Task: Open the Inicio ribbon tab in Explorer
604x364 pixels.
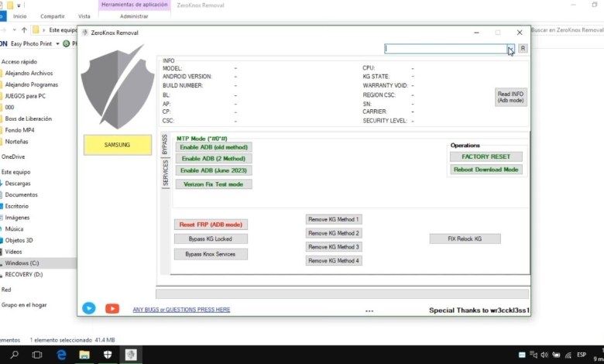Action: [20, 16]
